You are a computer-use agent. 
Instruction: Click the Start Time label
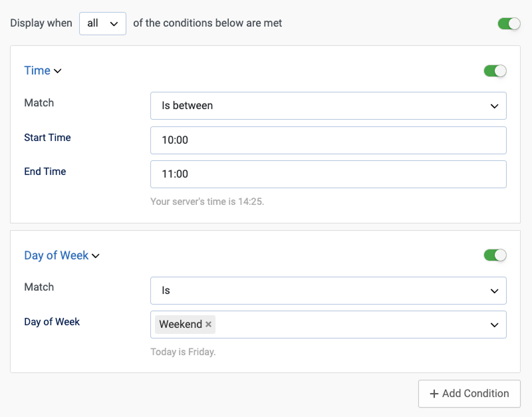click(47, 138)
